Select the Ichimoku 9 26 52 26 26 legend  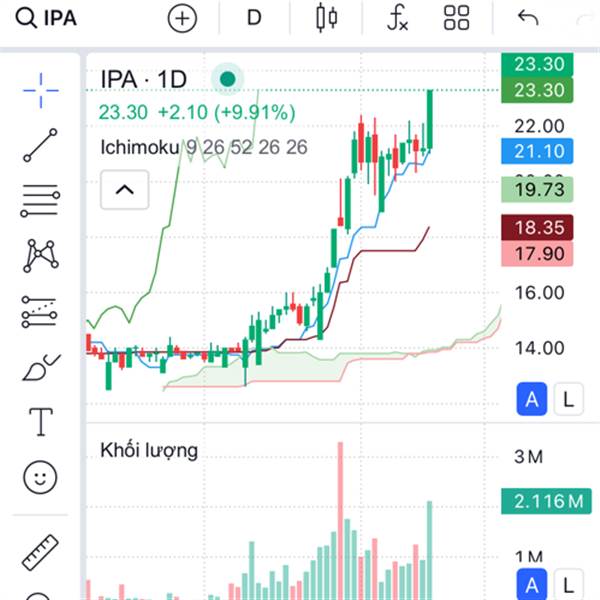coord(204,147)
